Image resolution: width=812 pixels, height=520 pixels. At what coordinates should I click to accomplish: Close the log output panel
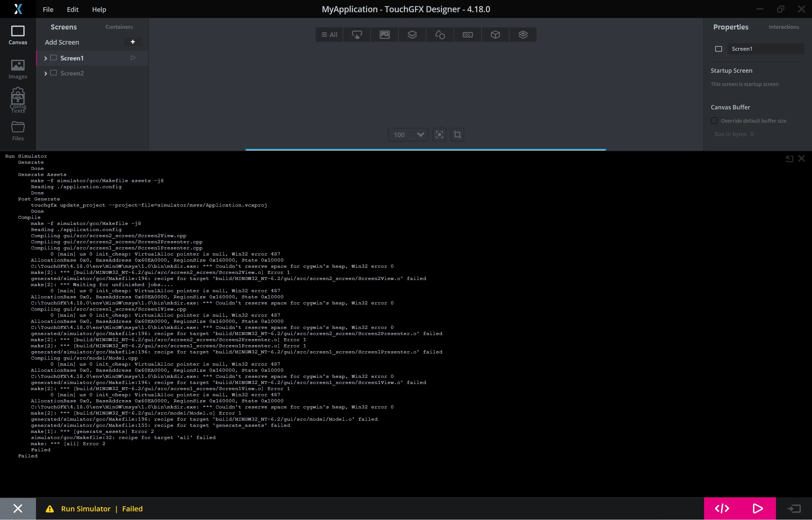tap(802, 158)
